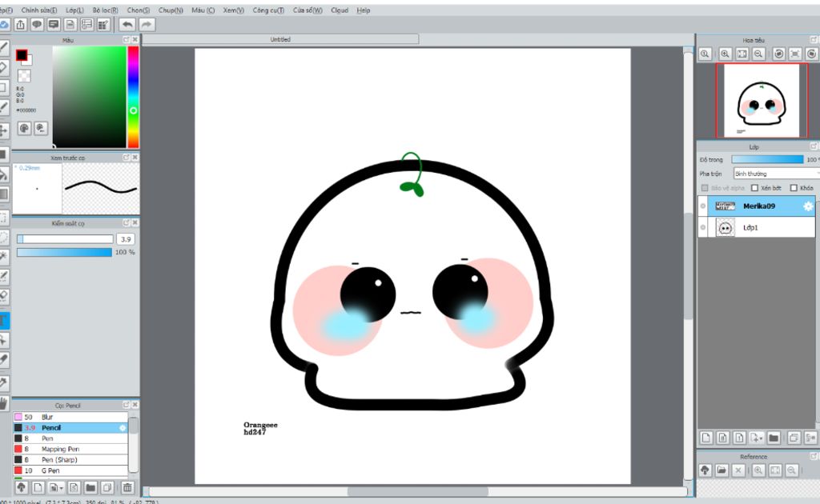Viewport: 820px width, 504px height.
Task: Delete brush with the trash icon
Action: coord(127,488)
